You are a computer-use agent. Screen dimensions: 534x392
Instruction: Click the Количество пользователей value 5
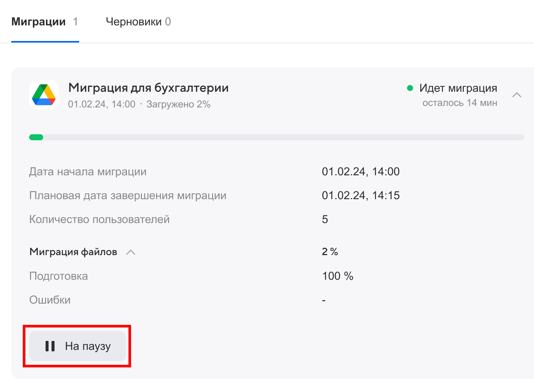(325, 219)
